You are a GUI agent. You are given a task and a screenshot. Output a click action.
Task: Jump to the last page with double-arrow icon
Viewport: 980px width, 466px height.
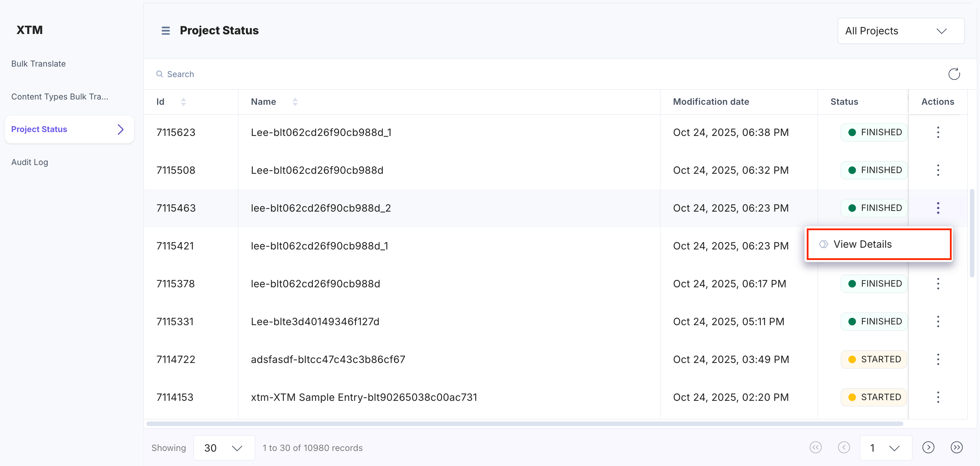click(x=957, y=448)
